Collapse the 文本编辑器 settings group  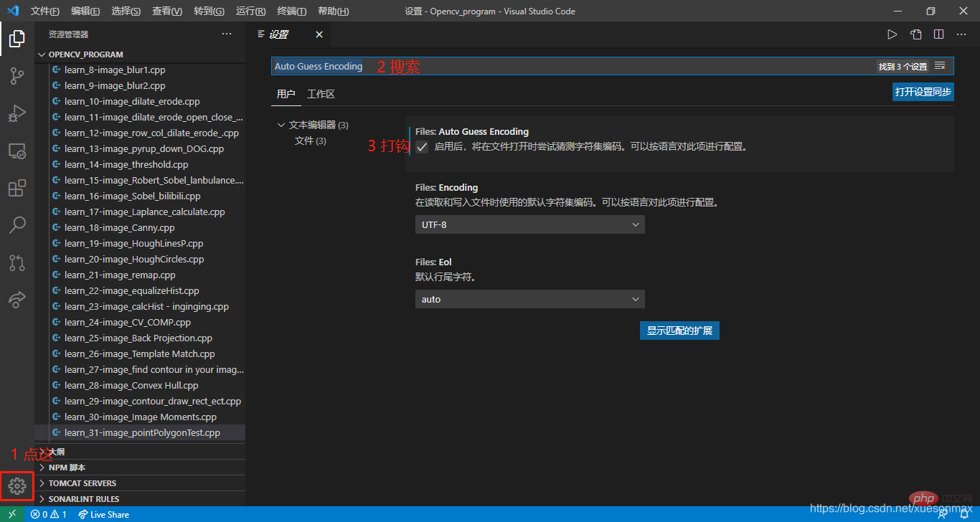click(281, 125)
